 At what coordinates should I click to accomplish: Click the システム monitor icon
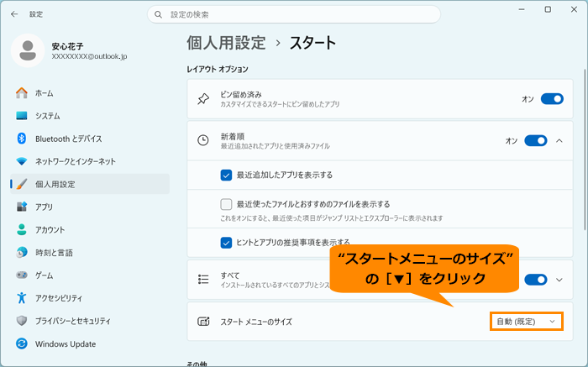click(22, 116)
